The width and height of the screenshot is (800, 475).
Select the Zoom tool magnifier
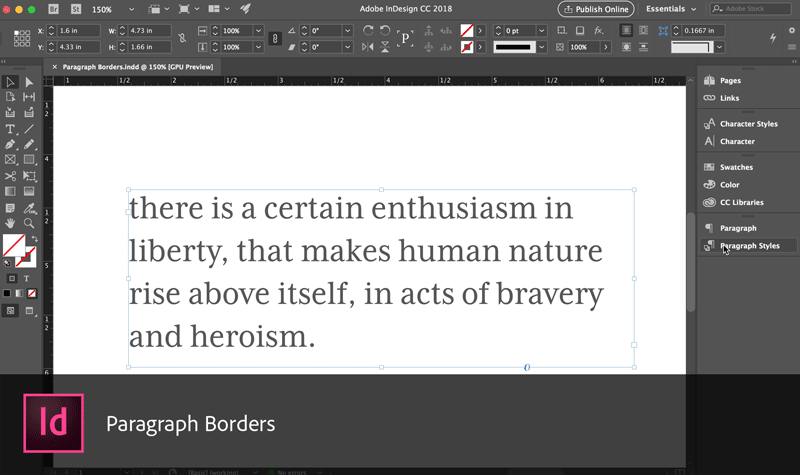(x=29, y=222)
